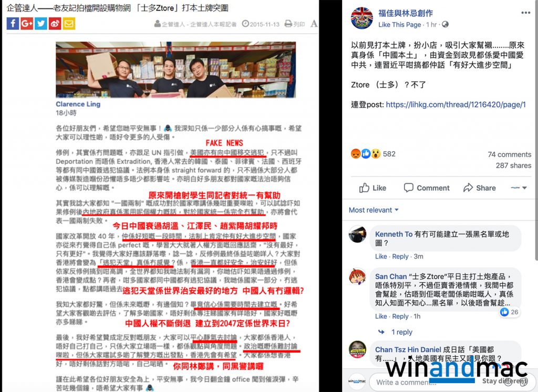Share the Facebook post

tap(479, 188)
